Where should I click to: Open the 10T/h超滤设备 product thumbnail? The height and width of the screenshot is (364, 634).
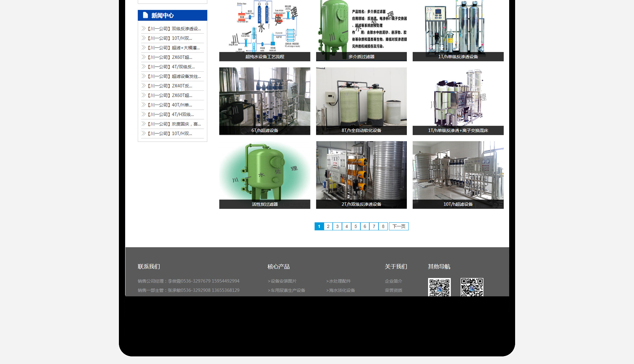(458, 175)
